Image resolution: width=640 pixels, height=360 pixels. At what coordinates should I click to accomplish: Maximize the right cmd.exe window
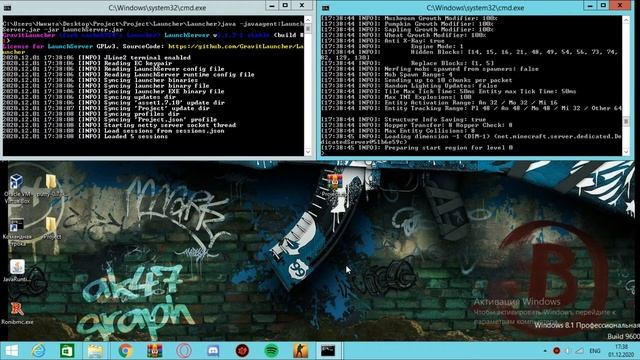(x=603, y=5)
